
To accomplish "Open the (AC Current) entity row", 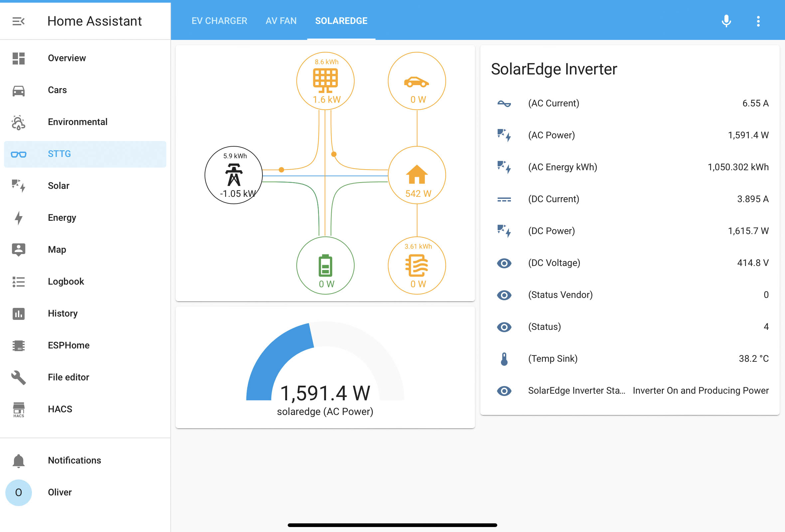I will coord(630,103).
